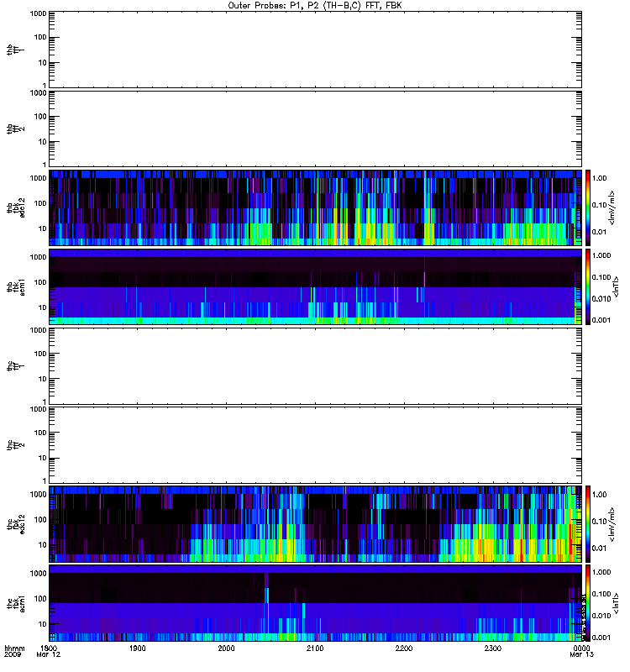This screenshot has height=672, width=630.
Task: Click the 'thb fbk scm1' y-axis title
Action: click(16, 286)
